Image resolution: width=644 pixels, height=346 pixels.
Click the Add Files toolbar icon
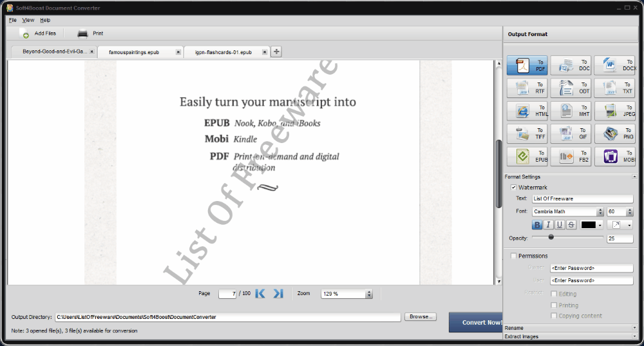pos(24,34)
